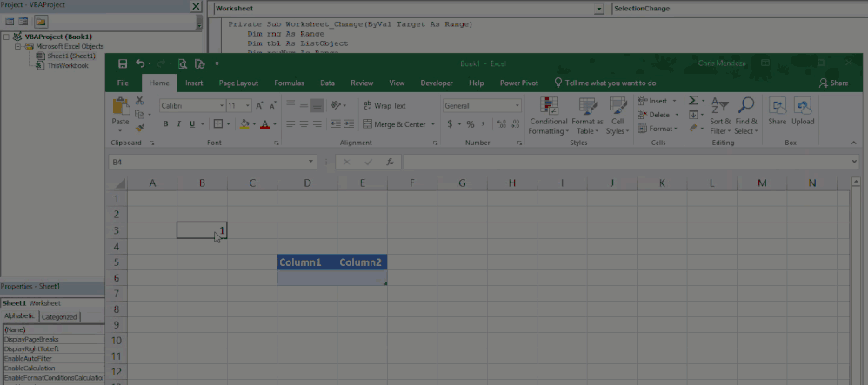The height and width of the screenshot is (385, 868).
Task: Center text horizontally
Action: (304, 124)
